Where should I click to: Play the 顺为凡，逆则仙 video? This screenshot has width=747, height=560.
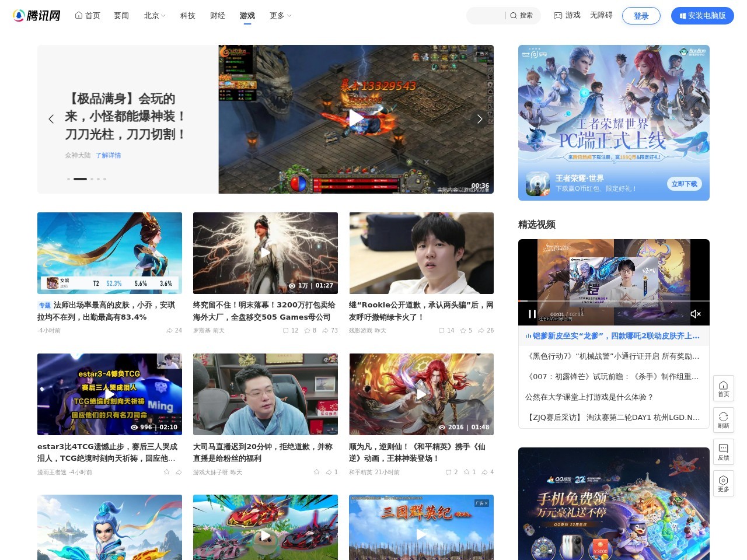point(421,394)
